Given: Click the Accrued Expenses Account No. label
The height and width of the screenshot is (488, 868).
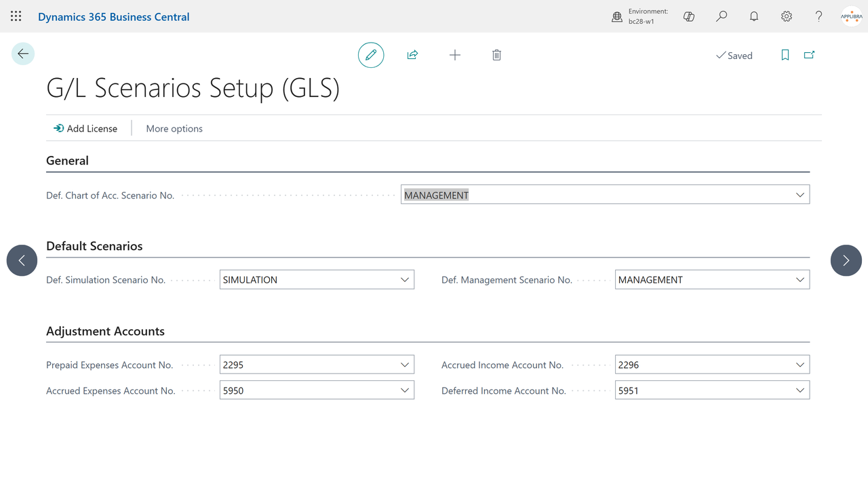Looking at the screenshot, I should 111,390.
